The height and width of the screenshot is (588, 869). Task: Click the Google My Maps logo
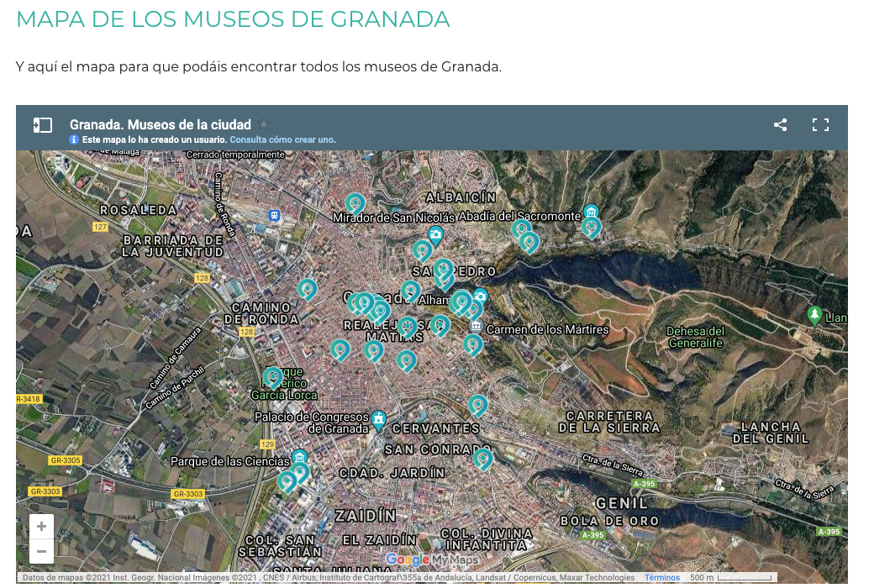432,559
